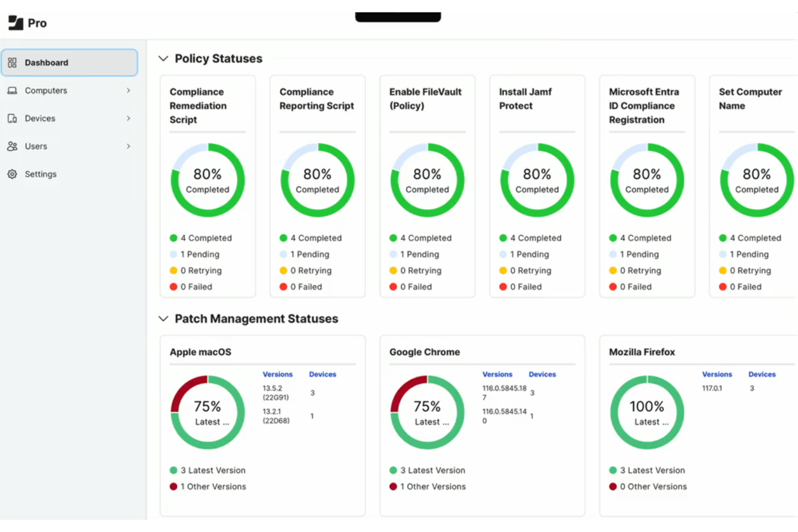Image resolution: width=798 pixels, height=532 pixels.
Task: Click the Compliance Remediation Script card title
Action: click(198, 106)
